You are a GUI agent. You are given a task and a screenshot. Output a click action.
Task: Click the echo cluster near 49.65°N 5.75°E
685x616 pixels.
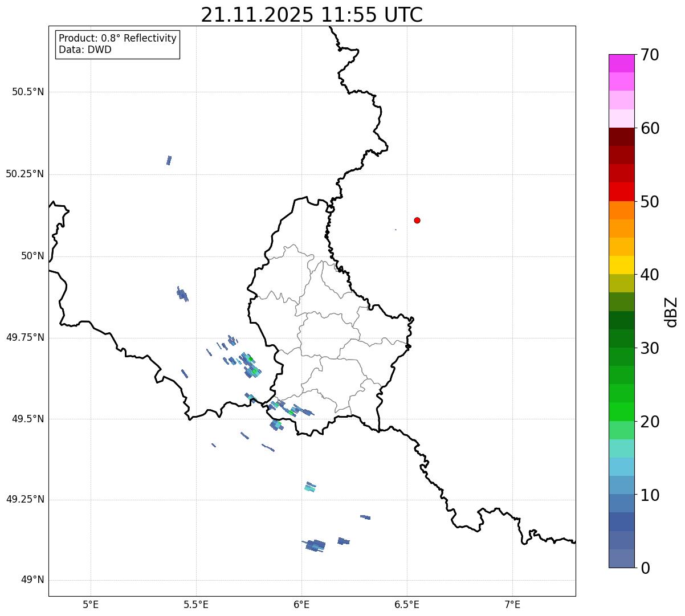coord(251,365)
